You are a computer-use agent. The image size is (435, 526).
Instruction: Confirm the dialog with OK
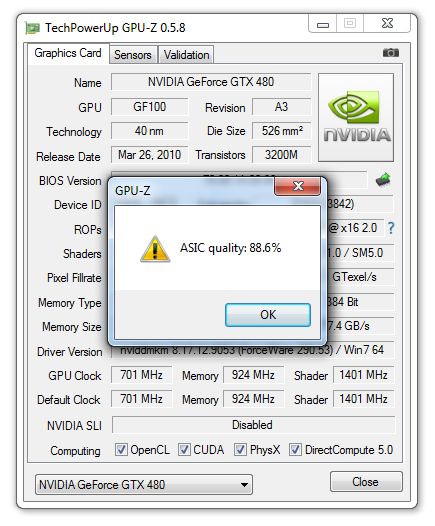pos(268,315)
